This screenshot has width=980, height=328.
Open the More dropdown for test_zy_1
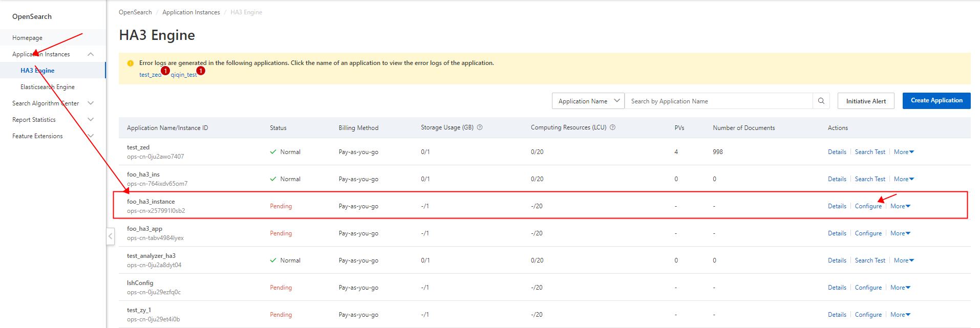point(900,315)
